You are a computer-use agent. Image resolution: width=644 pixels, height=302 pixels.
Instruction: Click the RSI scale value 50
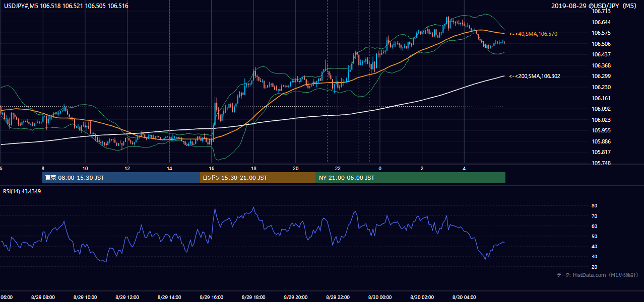[594, 236]
